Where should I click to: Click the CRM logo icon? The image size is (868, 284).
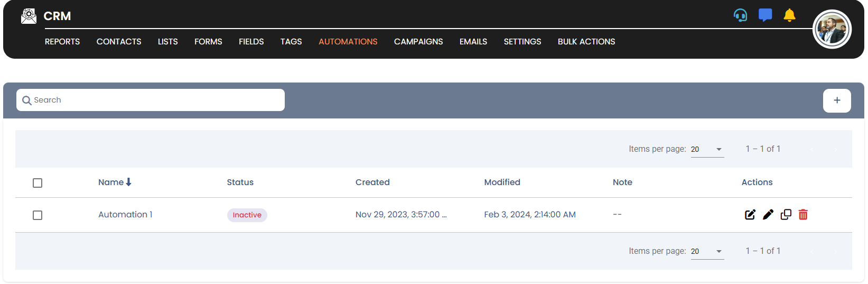pyautogui.click(x=29, y=16)
